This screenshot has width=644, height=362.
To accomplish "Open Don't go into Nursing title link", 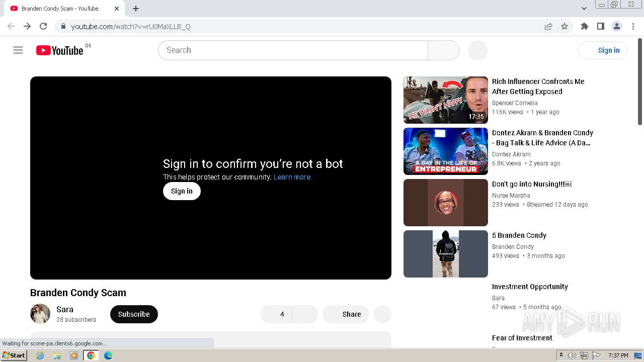I will [532, 184].
